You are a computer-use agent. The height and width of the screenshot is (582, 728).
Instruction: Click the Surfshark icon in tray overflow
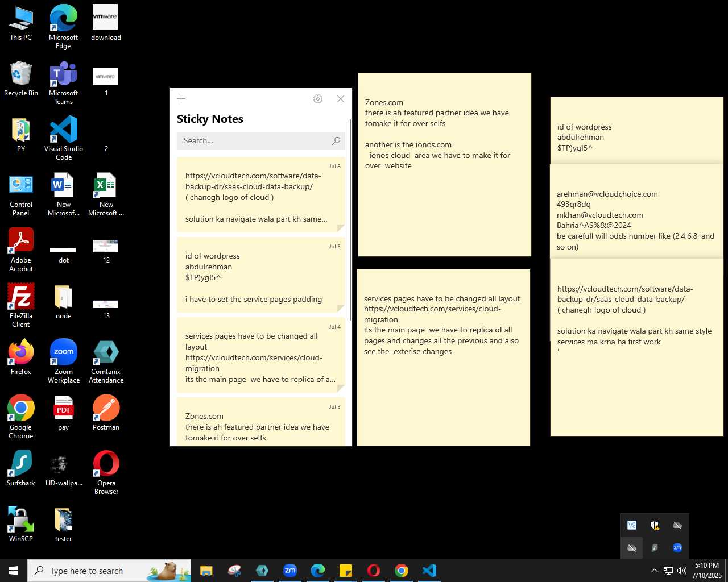click(x=655, y=548)
